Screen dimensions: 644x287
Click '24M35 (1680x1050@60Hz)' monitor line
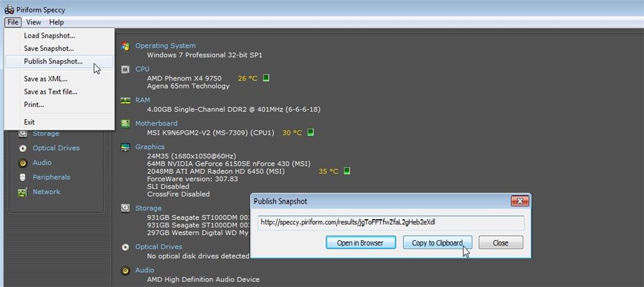click(191, 156)
